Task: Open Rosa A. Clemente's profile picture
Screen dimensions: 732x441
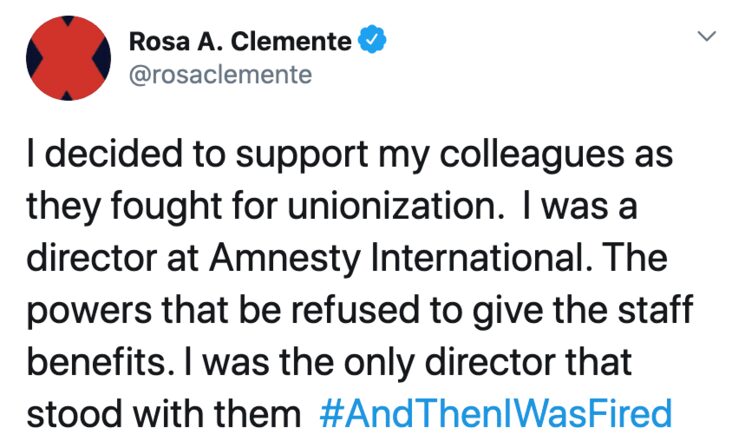Action: pyautogui.click(x=68, y=58)
